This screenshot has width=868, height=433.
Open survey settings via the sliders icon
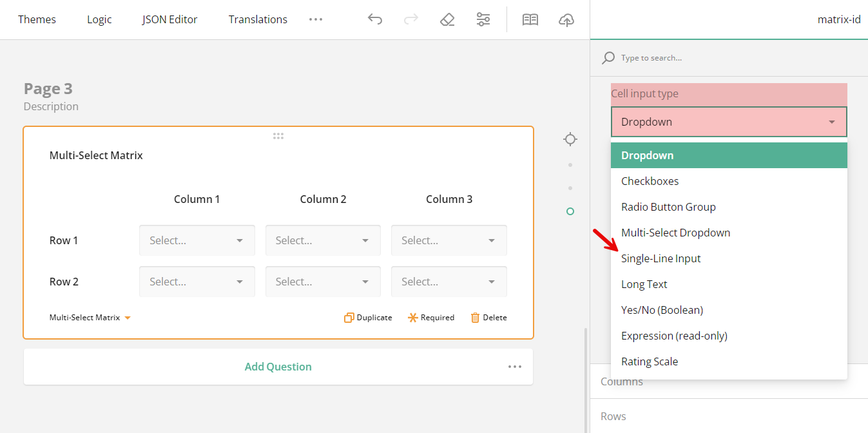pyautogui.click(x=483, y=19)
